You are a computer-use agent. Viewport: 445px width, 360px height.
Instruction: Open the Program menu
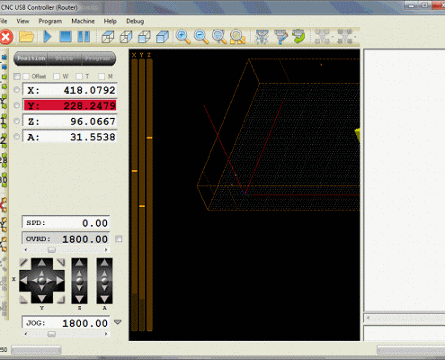coord(50,21)
